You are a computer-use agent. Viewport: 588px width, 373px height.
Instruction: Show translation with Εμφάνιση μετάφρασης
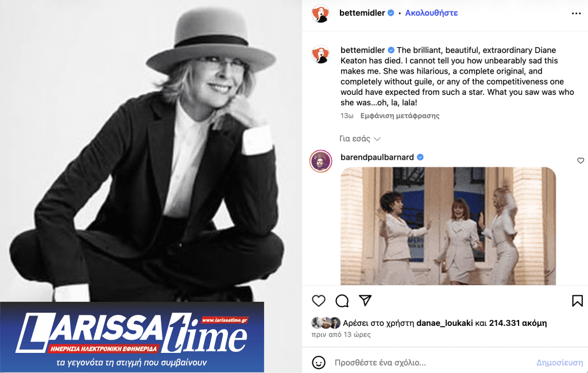pos(400,116)
